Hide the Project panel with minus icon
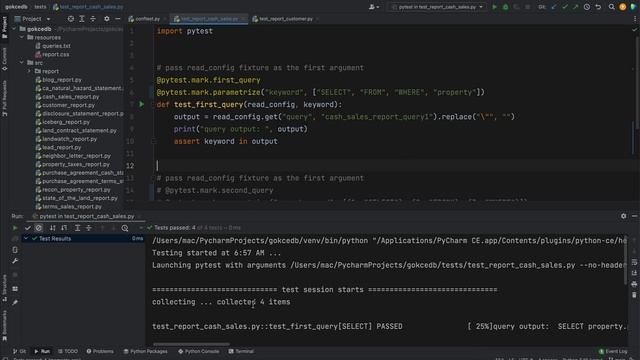 click(x=118, y=19)
